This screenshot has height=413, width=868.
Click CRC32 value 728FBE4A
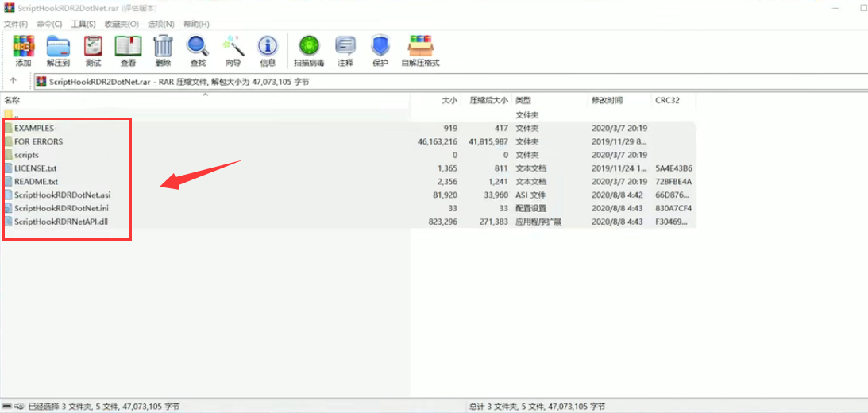pyautogui.click(x=673, y=182)
